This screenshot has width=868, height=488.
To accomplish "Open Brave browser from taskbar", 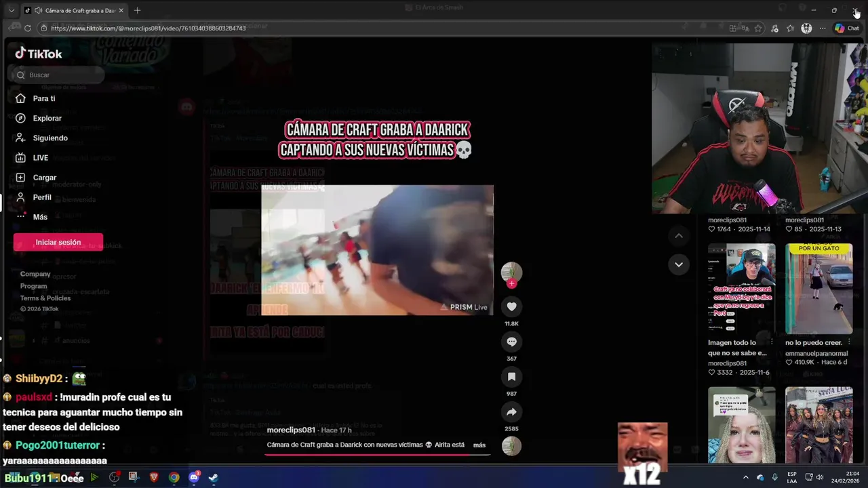I will (154, 477).
